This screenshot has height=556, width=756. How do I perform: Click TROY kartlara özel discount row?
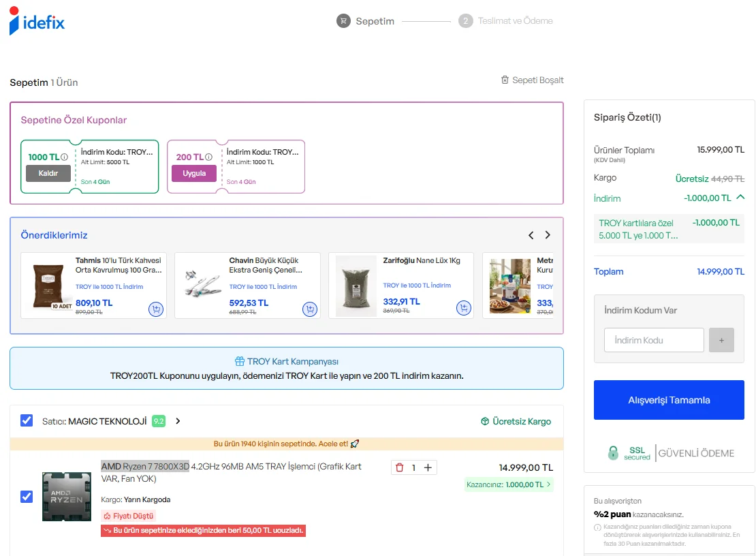(x=669, y=229)
